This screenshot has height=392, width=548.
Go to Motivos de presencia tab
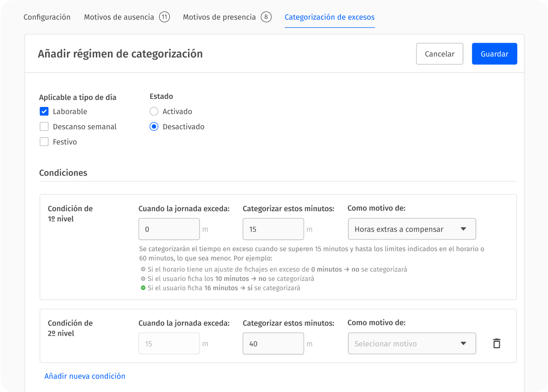pos(219,17)
